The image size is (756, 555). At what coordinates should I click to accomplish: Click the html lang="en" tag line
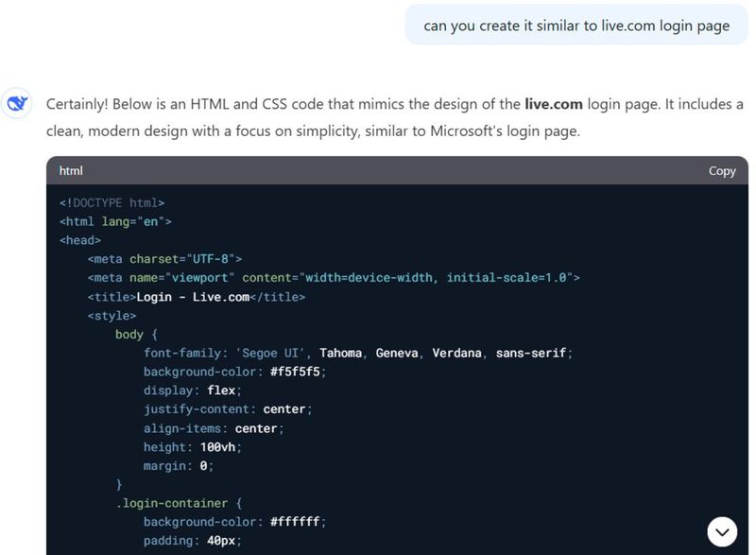(x=115, y=221)
